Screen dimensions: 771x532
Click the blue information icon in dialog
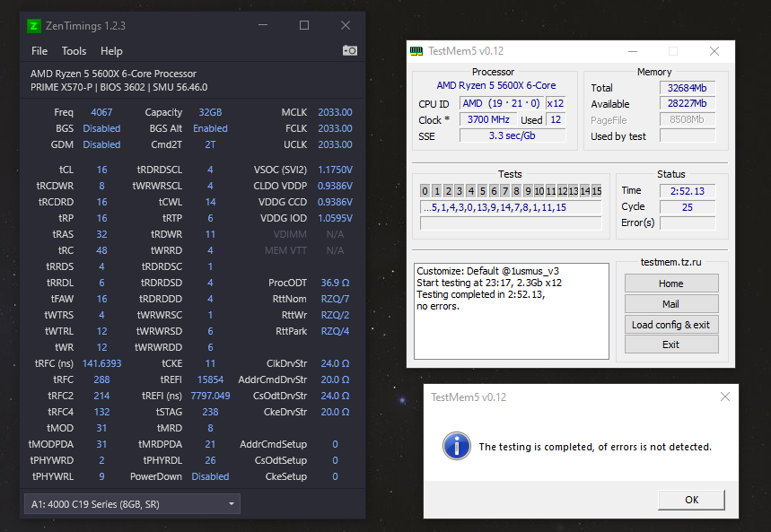456,446
